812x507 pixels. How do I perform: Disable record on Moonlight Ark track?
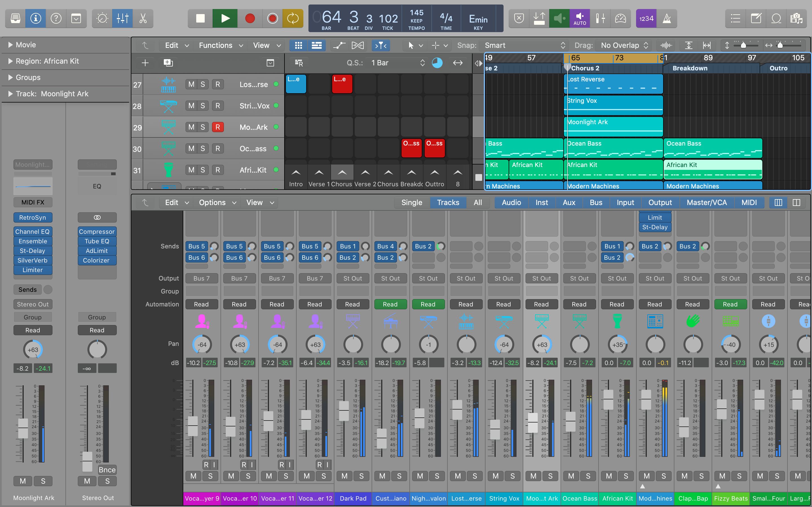click(218, 127)
